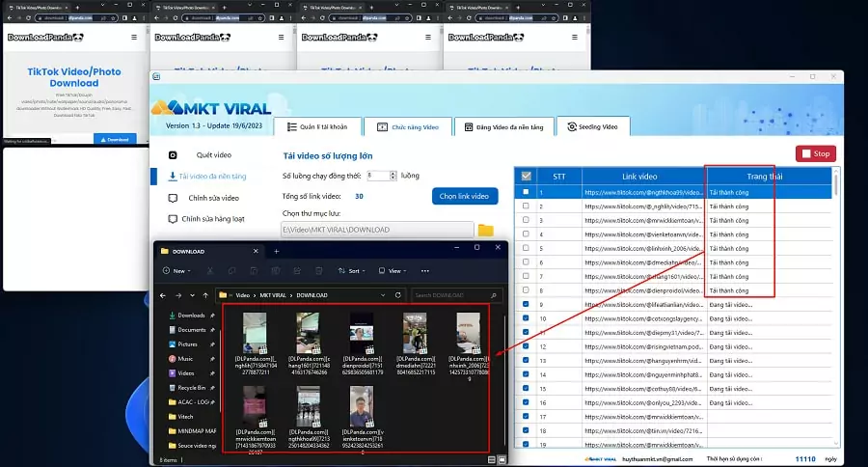Click the MKT VIRAL breadcrumb in Explorer
The width and height of the screenshot is (868, 467).
point(273,295)
